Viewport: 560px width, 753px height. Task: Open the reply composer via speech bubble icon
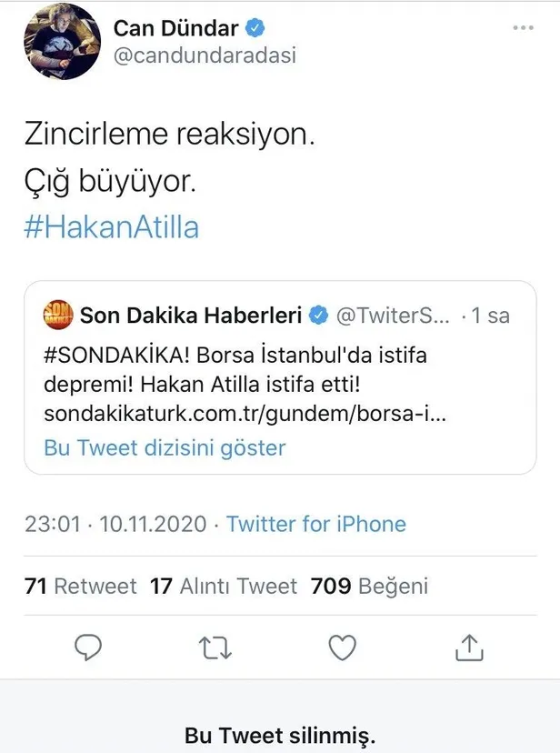[87, 648]
